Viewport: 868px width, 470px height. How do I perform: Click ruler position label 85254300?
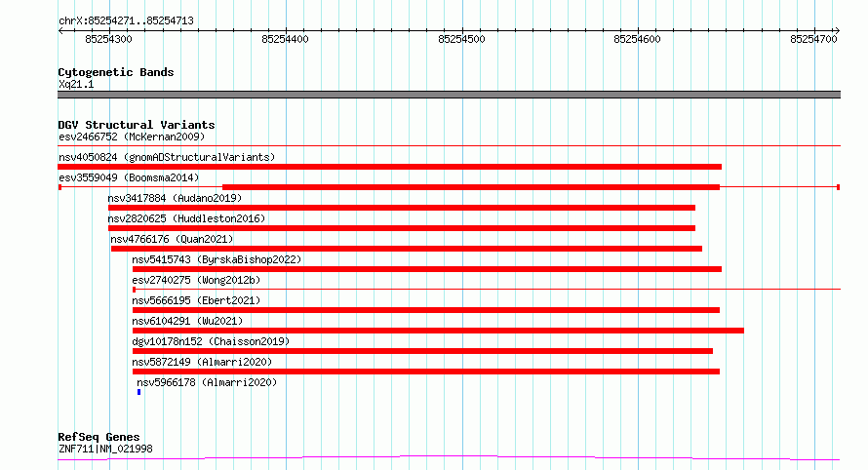click(108, 39)
